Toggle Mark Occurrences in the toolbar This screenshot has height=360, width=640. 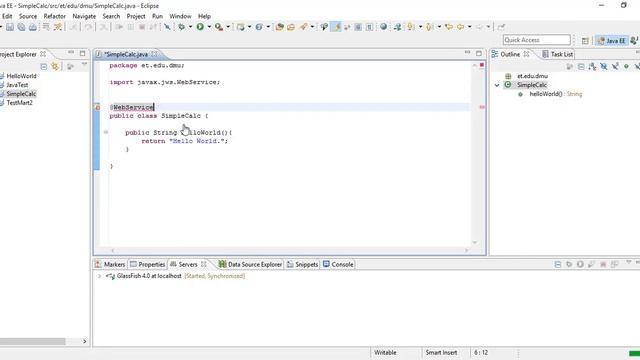pos(336,27)
